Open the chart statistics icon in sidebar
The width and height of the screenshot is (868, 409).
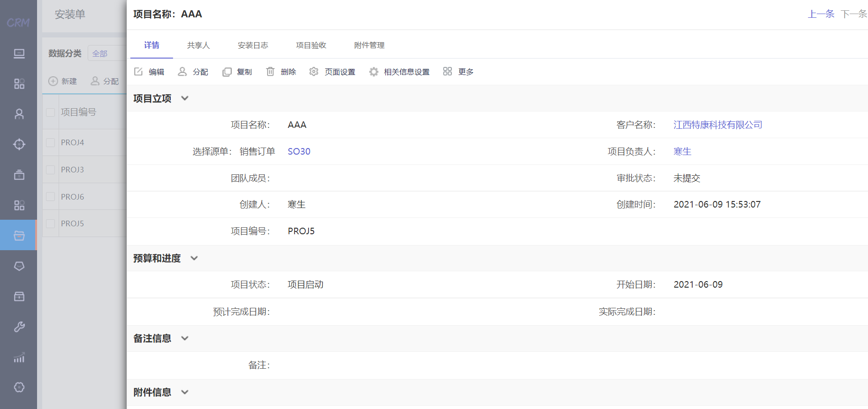(19, 357)
